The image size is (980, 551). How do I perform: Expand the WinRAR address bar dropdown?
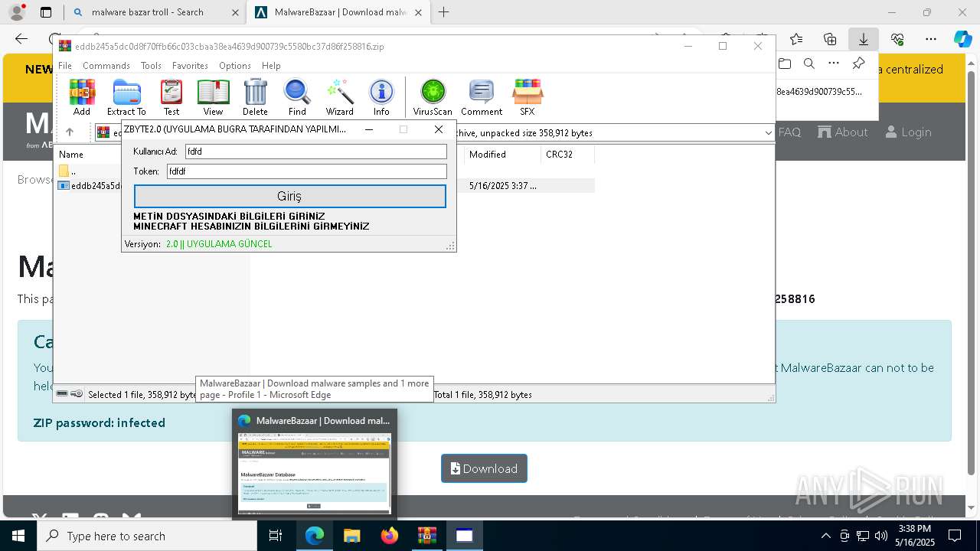pyautogui.click(x=768, y=132)
